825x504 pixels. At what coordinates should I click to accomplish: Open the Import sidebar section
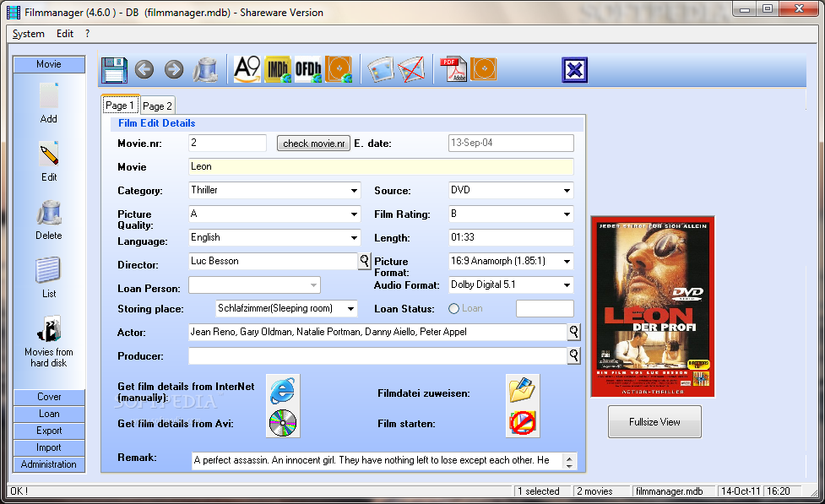pos(49,447)
